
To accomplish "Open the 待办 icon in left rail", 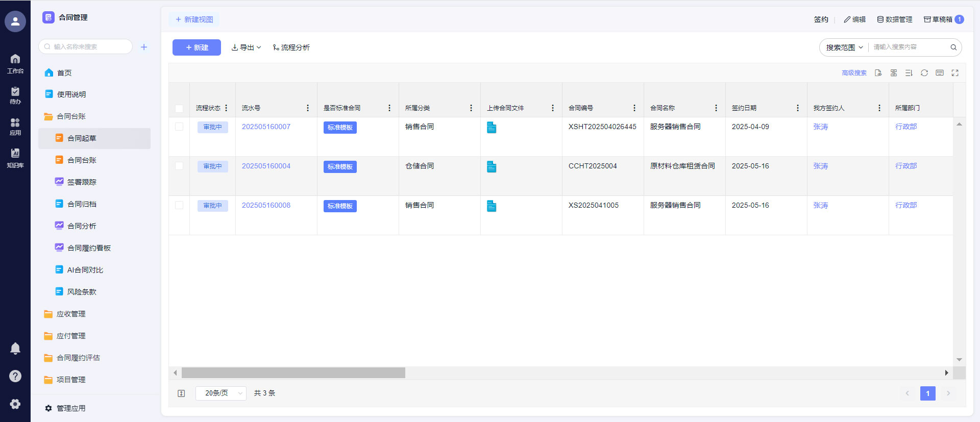I will [15, 95].
